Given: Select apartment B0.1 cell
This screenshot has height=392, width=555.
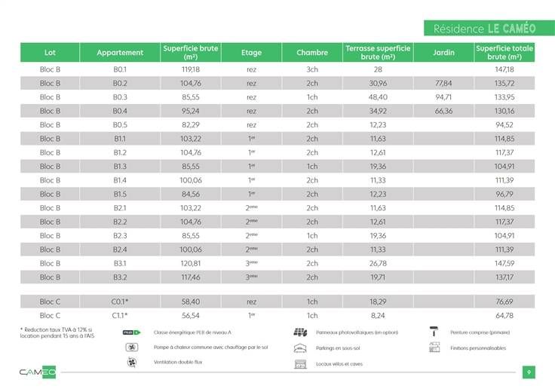Looking at the screenshot, I should pyautogui.click(x=120, y=69).
